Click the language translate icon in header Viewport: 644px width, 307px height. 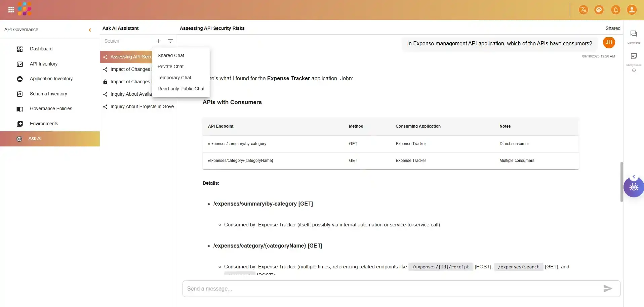(x=583, y=10)
